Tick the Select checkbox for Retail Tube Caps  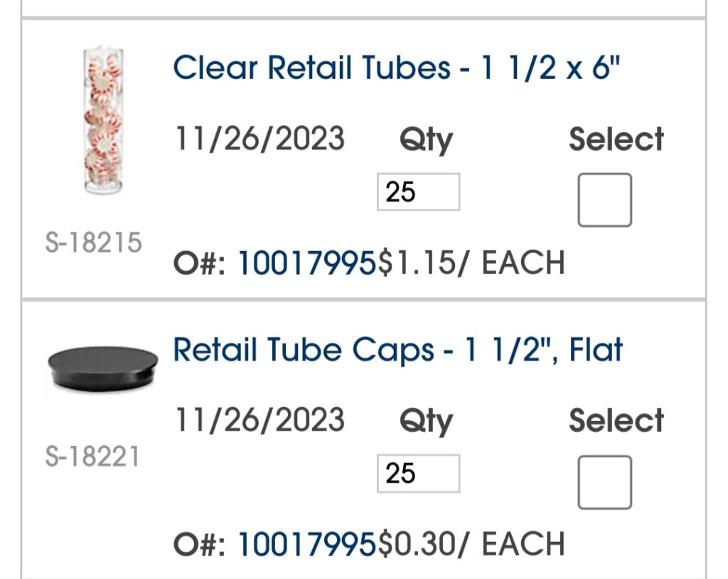[x=604, y=482]
